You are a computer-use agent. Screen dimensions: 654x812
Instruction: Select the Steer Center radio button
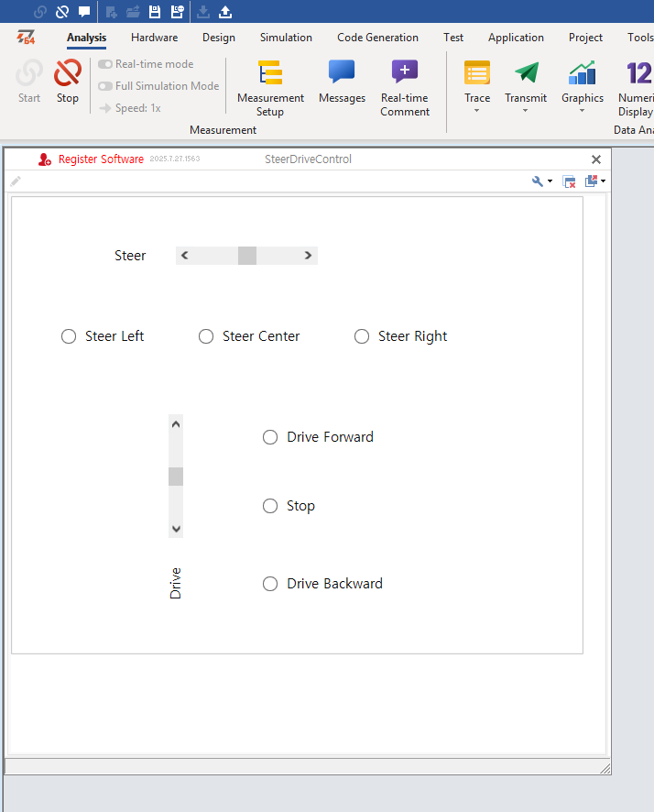coord(206,336)
